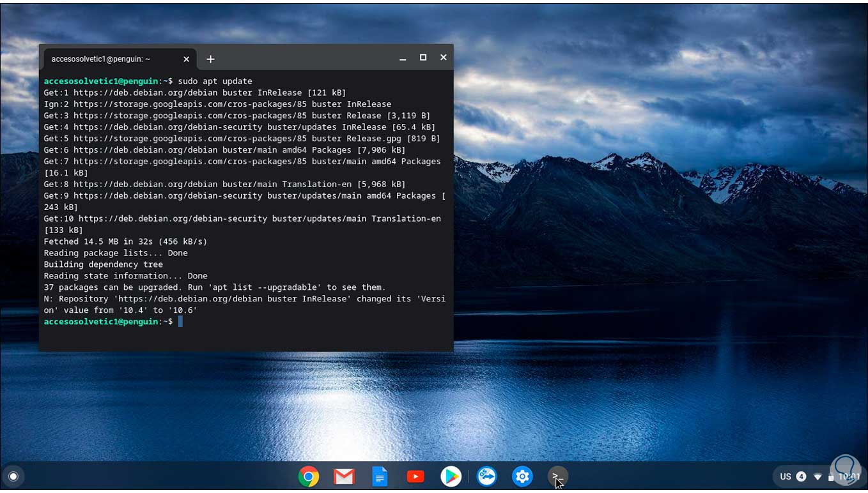Toggle Wi-Fi via the status tray icon
868x493 pixels.
[x=818, y=476]
